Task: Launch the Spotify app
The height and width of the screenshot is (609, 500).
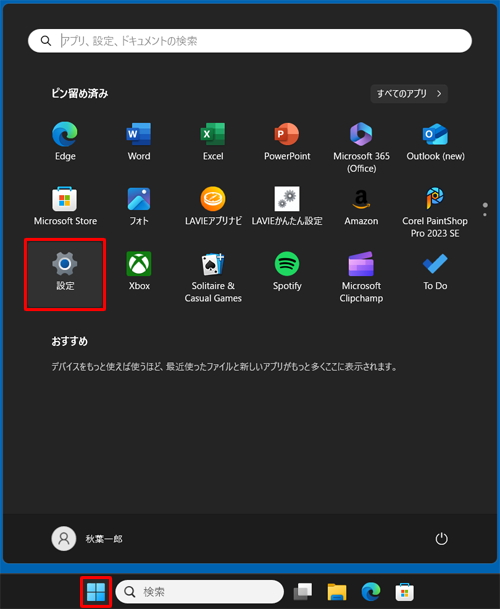Action: coord(287,271)
